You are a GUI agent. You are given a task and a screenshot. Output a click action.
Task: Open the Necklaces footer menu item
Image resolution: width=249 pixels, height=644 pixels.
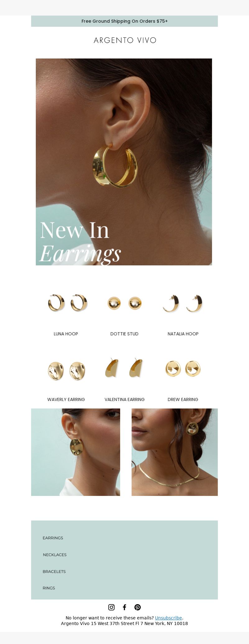pyautogui.click(x=55, y=555)
